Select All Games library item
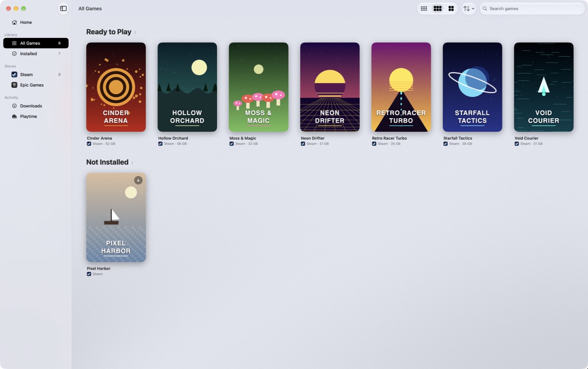Image resolution: width=588 pixels, height=369 pixels. click(x=36, y=43)
